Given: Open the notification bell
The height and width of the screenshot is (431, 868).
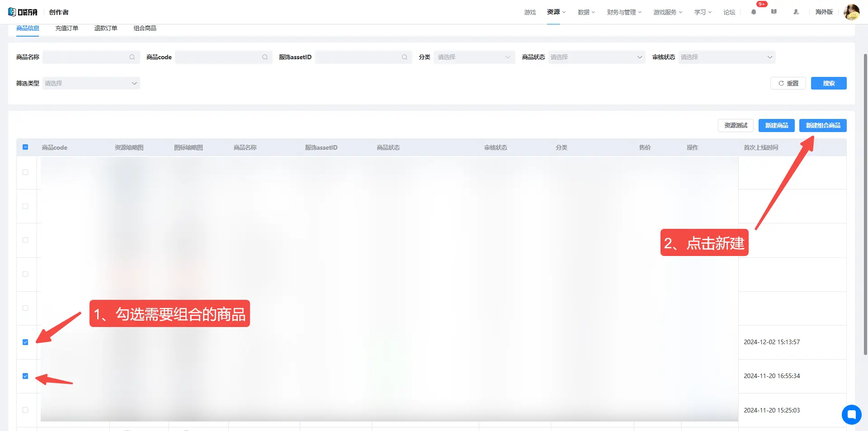Looking at the screenshot, I should (753, 12).
